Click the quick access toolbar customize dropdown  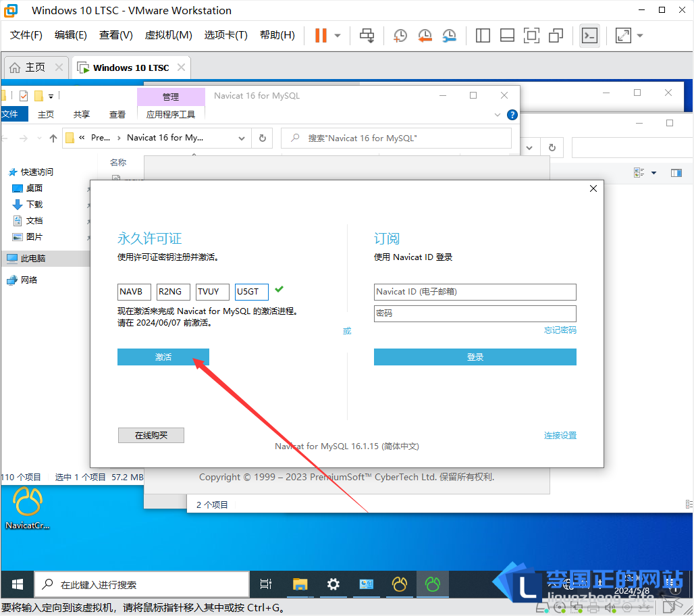51,96
